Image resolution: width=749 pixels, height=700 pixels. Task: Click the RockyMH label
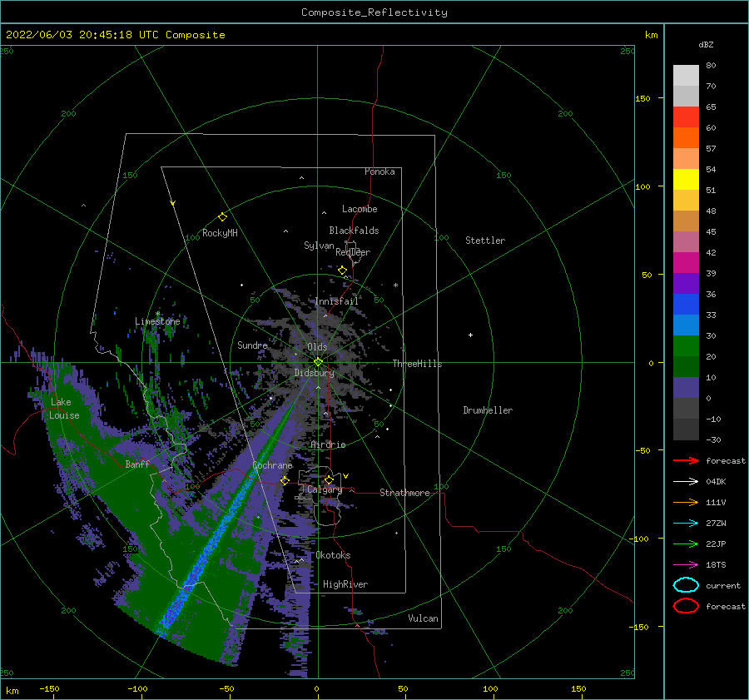click(x=220, y=233)
